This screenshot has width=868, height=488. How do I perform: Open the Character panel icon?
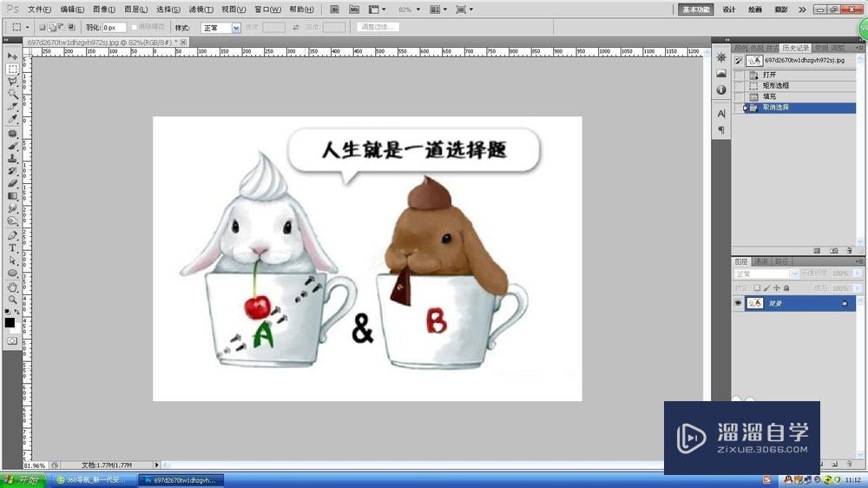coord(720,114)
